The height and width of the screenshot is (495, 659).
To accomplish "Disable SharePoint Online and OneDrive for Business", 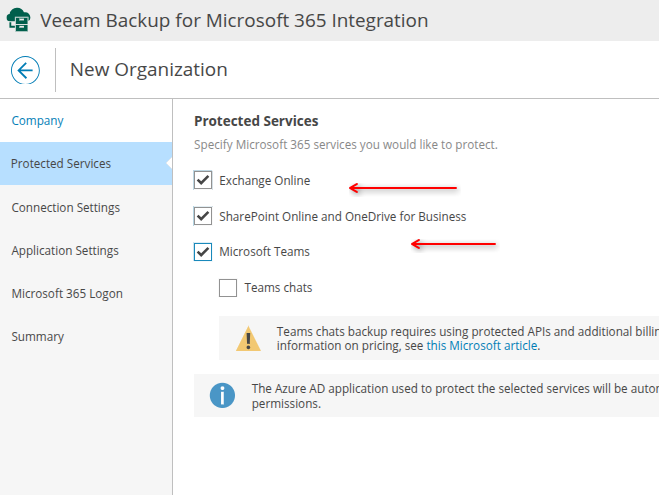I will coord(203,216).
